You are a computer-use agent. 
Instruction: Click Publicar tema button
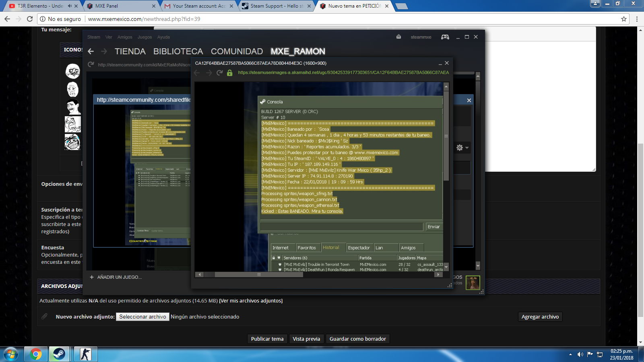pos(267,339)
